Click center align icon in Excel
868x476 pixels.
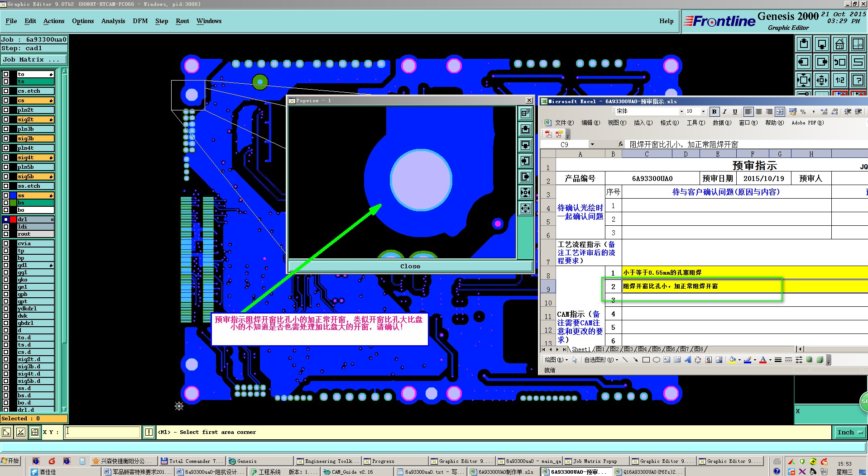point(759,112)
